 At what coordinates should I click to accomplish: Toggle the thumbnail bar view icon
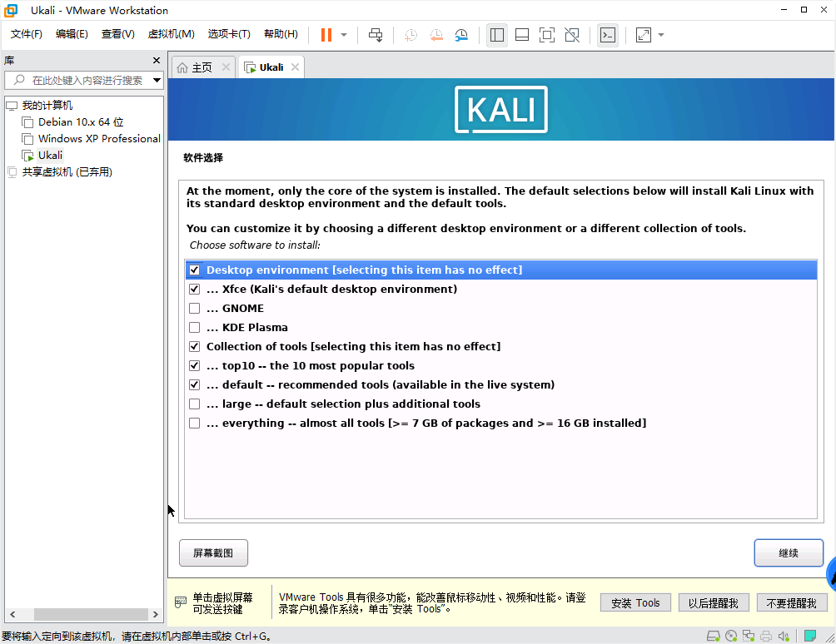[x=522, y=35]
